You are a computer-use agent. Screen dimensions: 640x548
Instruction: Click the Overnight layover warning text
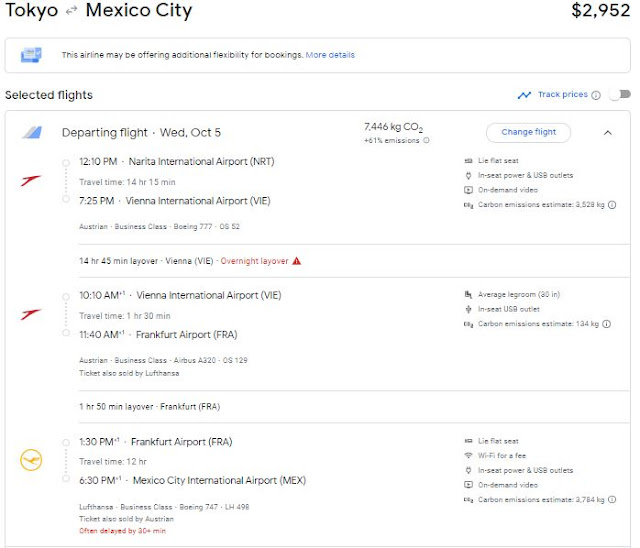(x=254, y=261)
